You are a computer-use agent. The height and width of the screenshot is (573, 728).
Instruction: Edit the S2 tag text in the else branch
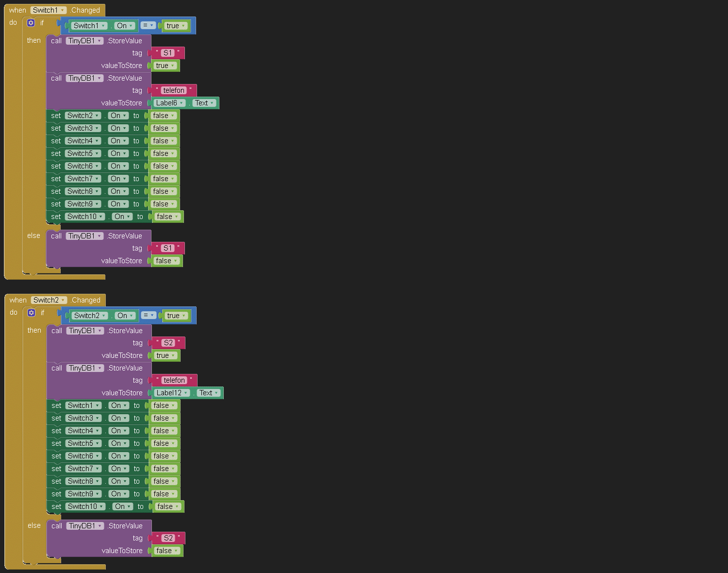click(x=168, y=538)
